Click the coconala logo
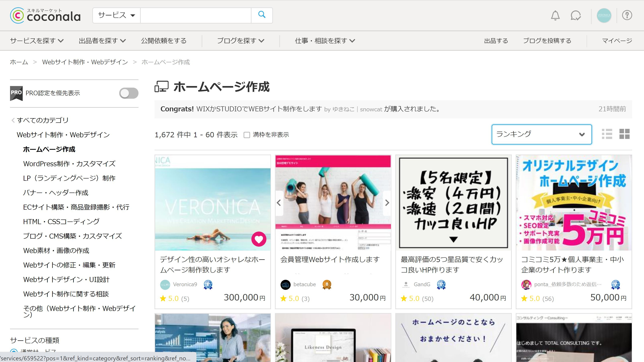This screenshot has height=362, width=644. tap(45, 15)
